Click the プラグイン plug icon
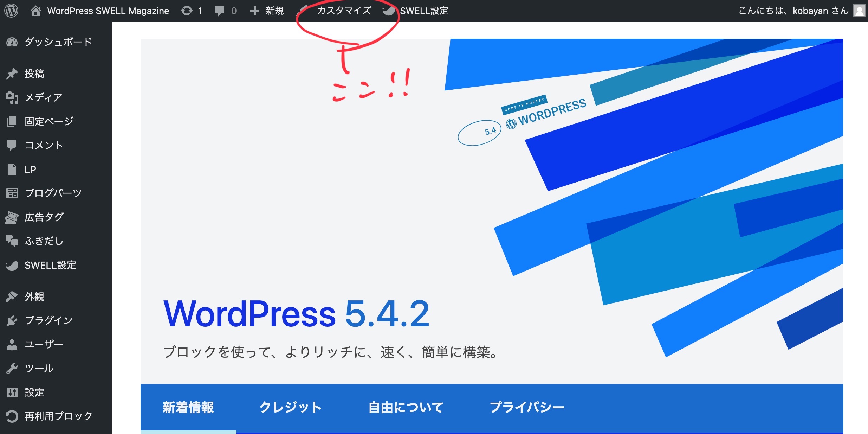This screenshot has width=868, height=434. 12,320
